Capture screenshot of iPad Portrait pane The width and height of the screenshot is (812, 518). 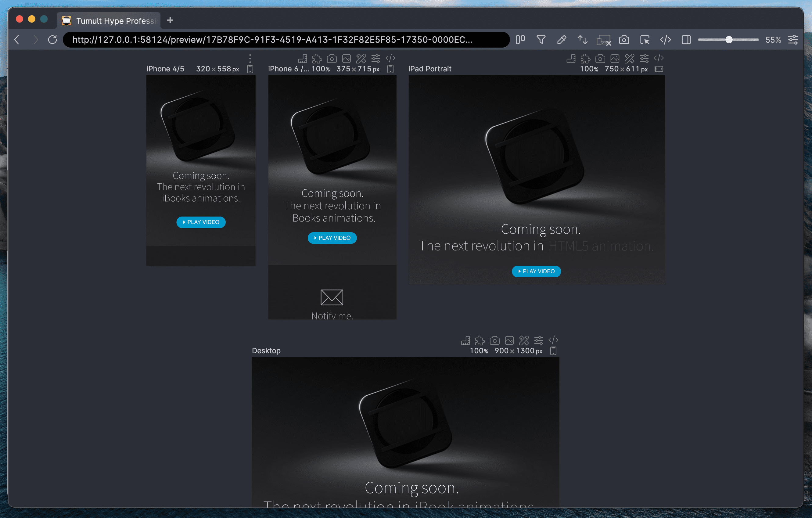pos(600,59)
